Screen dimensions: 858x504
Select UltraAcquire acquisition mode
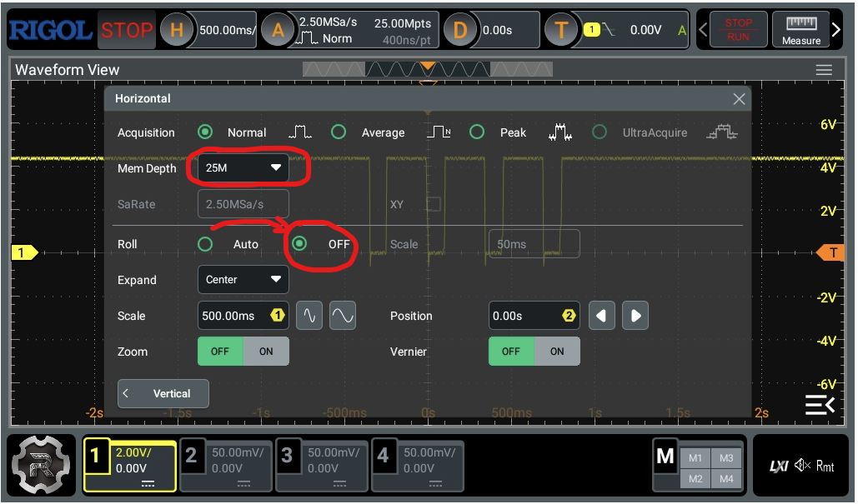[600, 132]
